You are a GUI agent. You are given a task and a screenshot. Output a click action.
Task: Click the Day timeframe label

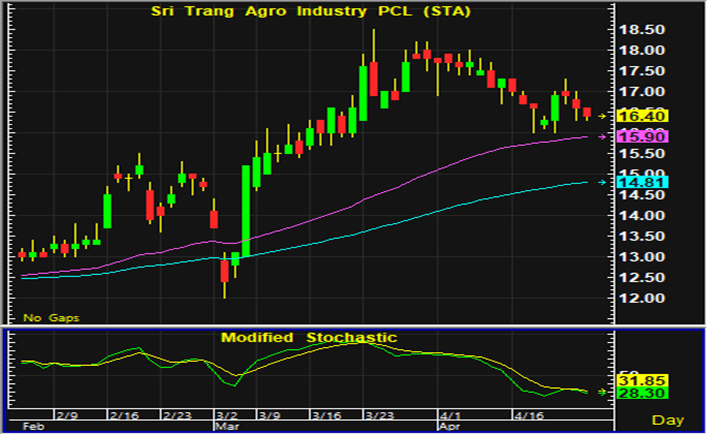pos(669,418)
